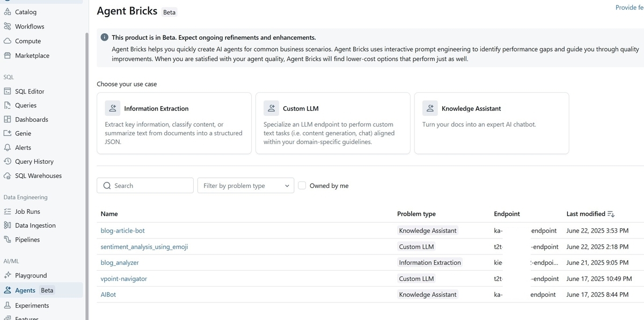Viewport: 644px width, 320px height.
Task: Click June 22, 2025 3:53 PM date
Action: pyautogui.click(x=597, y=231)
